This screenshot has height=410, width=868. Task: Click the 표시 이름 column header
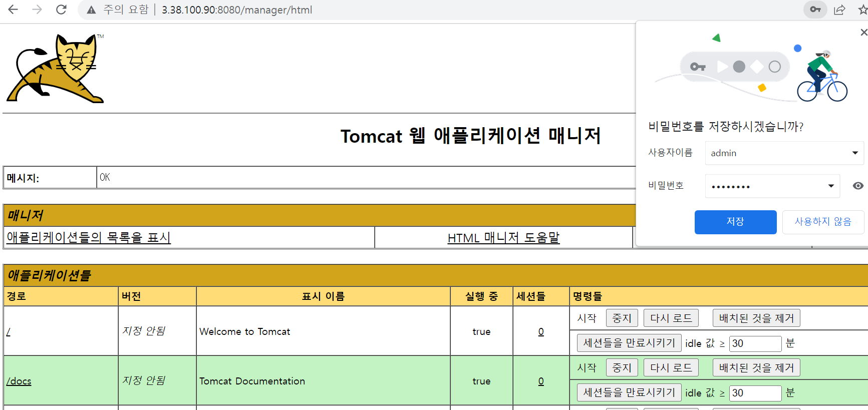coord(324,296)
